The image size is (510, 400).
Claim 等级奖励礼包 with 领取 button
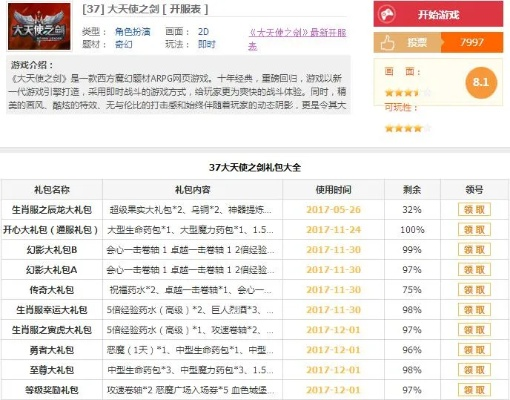(474, 390)
